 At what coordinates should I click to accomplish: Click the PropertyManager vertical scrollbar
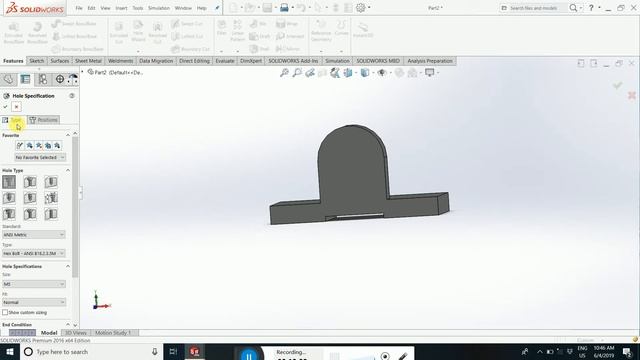pos(75,207)
